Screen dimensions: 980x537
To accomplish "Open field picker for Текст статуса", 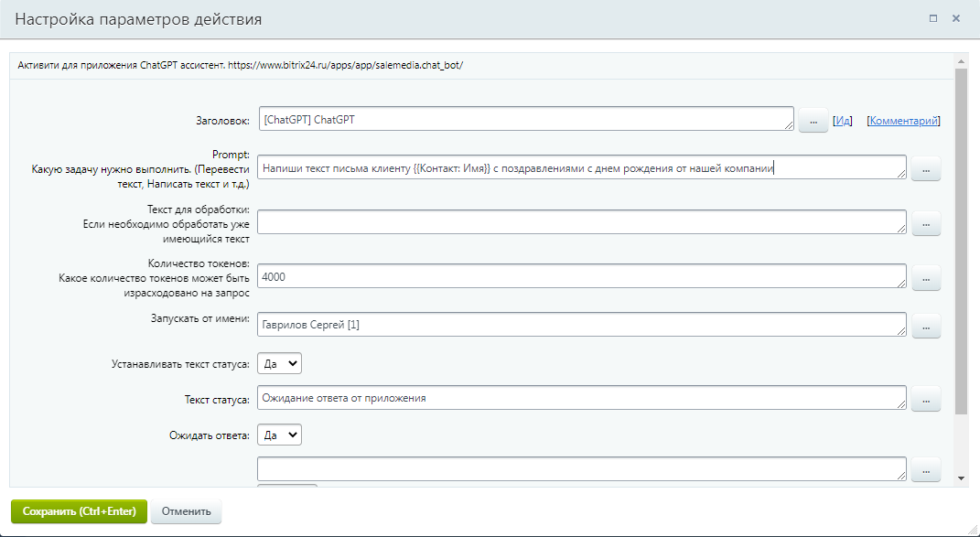I will 925,399.
